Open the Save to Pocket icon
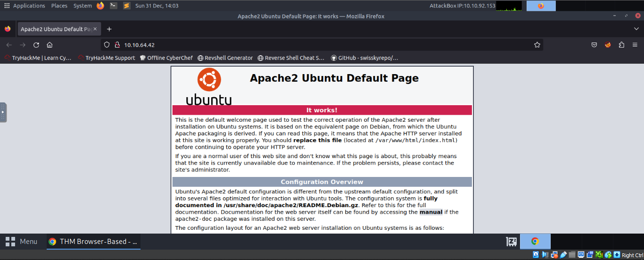 (x=594, y=45)
